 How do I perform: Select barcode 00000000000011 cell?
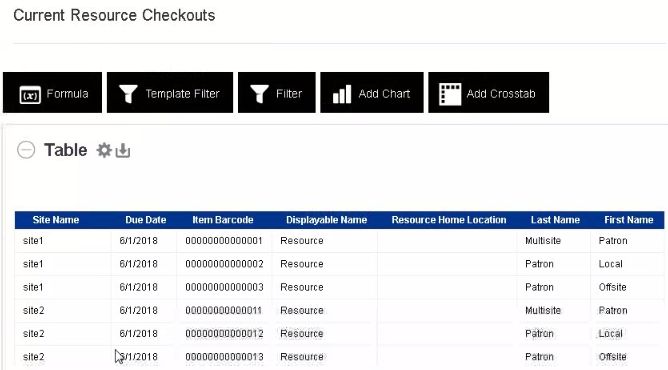click(x=224, y=310)
